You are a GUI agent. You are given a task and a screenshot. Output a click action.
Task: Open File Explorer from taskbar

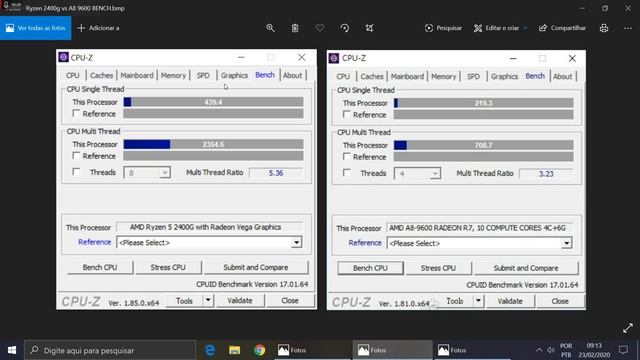click(x=234, y=350)
